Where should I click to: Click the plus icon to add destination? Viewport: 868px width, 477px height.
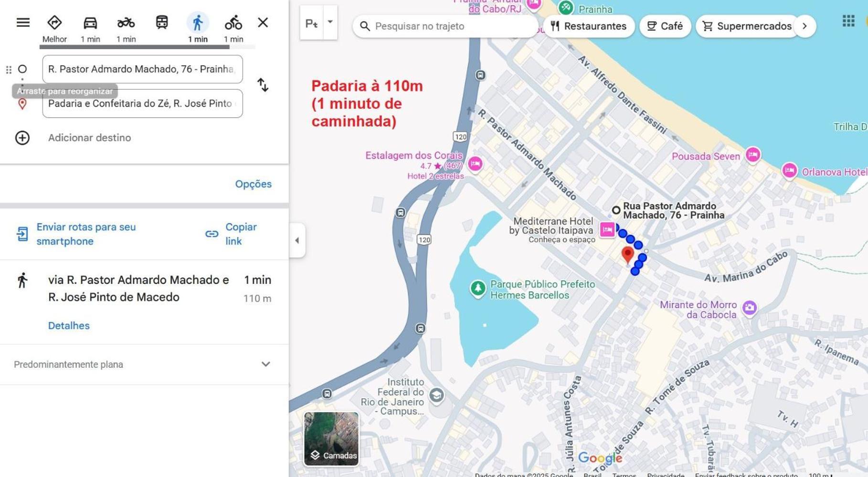(x=22, y=138)
